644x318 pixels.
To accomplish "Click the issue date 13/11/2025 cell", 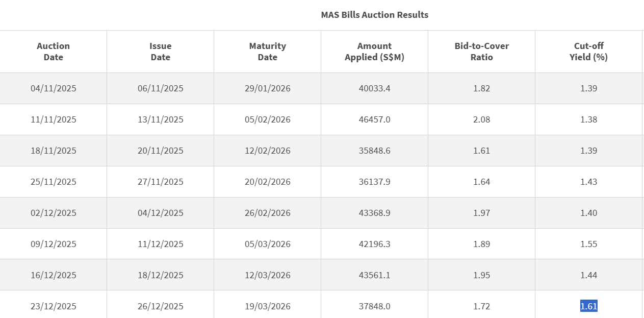I will pyautogui.click(x=160, y=119).
